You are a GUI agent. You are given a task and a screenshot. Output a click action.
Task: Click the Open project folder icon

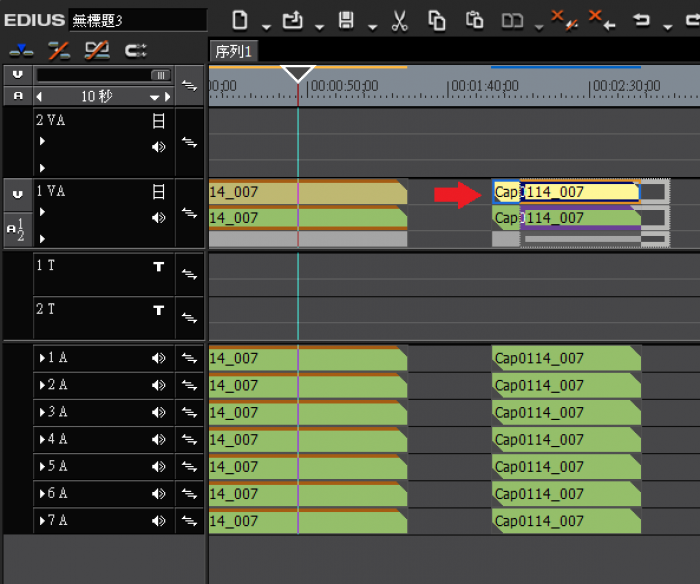[293, 20]
